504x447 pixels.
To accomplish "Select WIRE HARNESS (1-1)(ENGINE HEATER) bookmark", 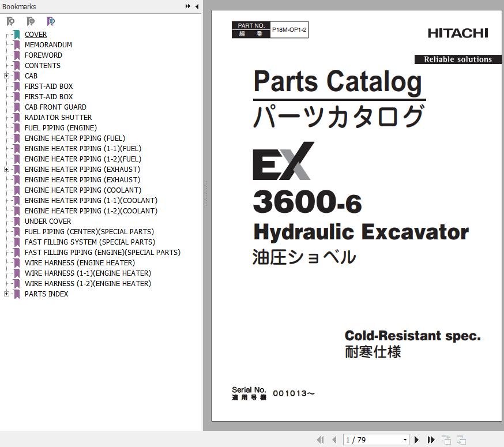I will [88, 273].
